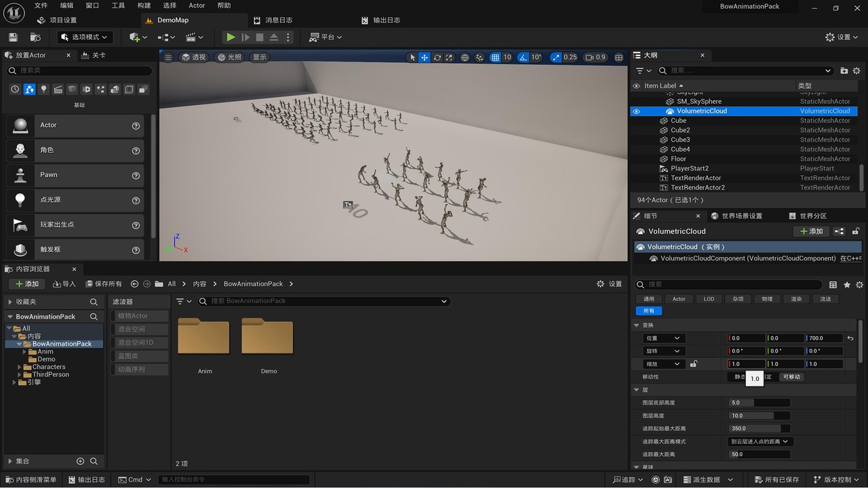Collapse the 变换 transform section

(637, 325)
